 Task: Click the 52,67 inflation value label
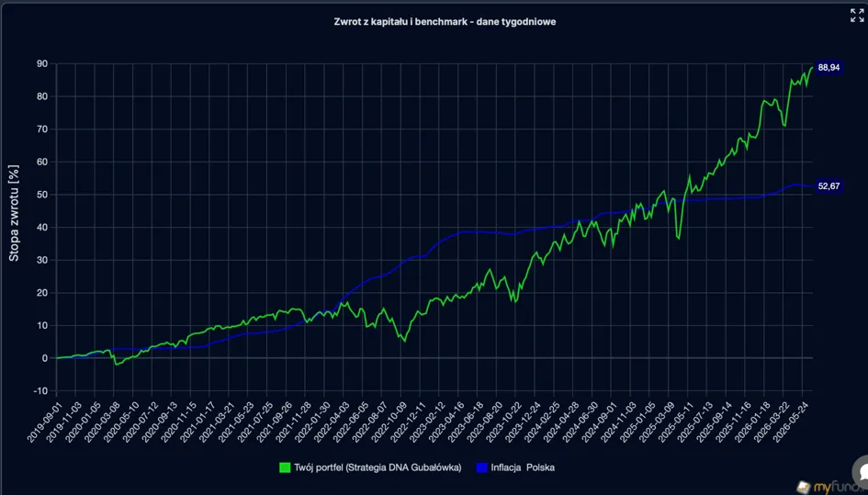coord(829,186)
